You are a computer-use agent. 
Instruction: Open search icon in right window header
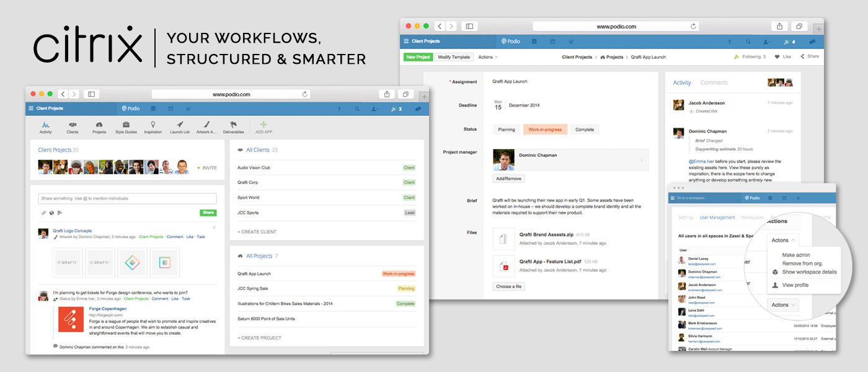coord(749,42)
